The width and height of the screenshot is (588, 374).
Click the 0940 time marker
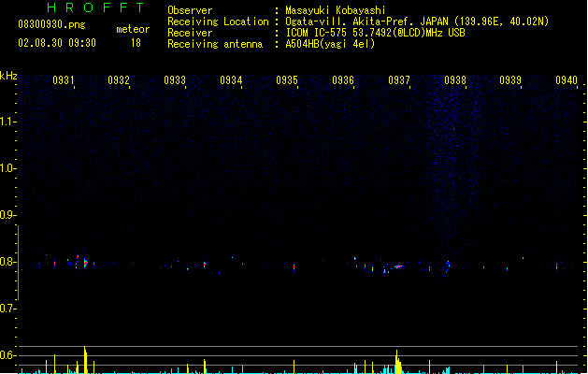pyautogui.click(x=566, y=80)
